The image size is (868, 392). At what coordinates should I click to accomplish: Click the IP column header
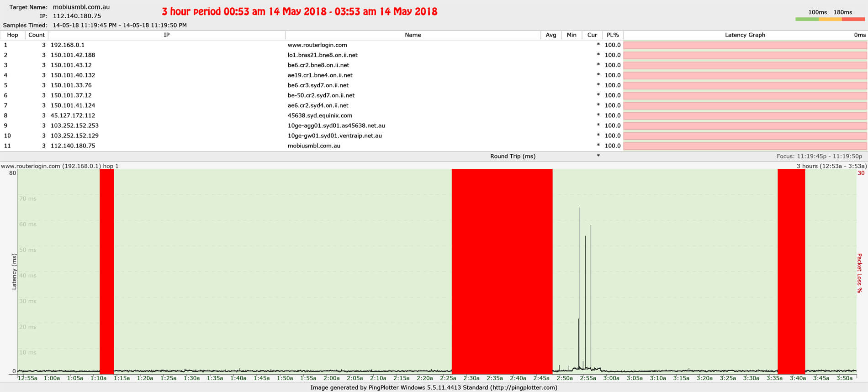(x=166, y=35)
